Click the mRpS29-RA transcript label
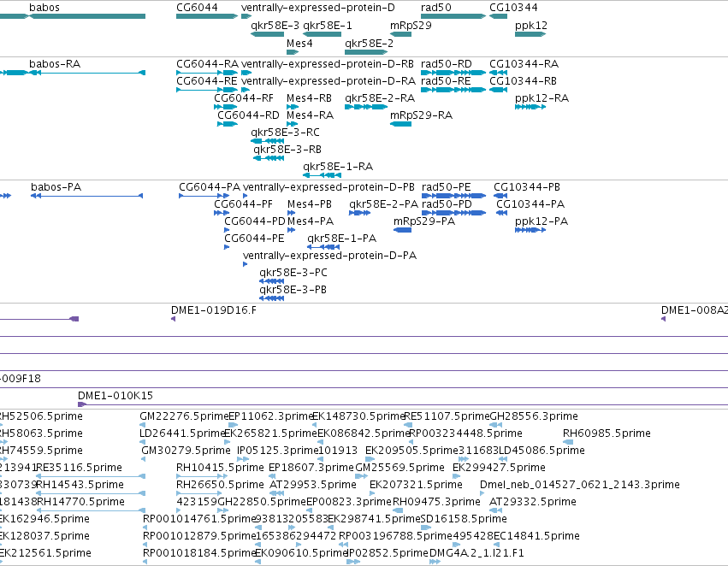728x566 pixels. [x=422, y=115]
